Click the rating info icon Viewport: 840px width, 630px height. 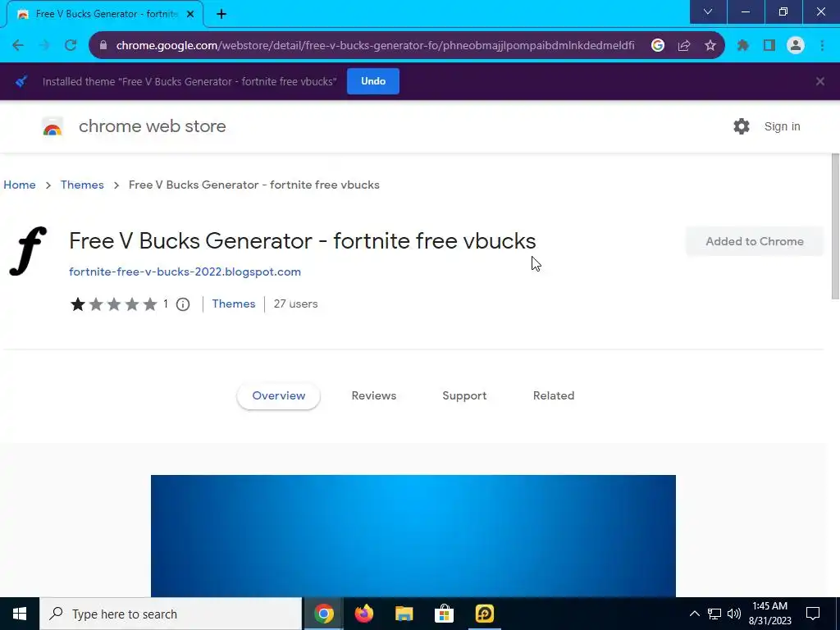pyautogui.click(x=183, y=304)
